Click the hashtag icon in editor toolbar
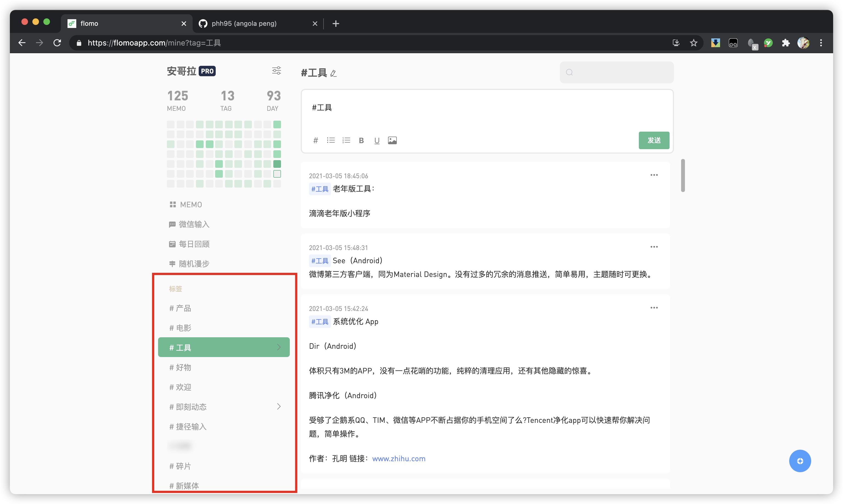Image resolution: width=843 pixels, height=504 pixels. click(x=315, y=140)
